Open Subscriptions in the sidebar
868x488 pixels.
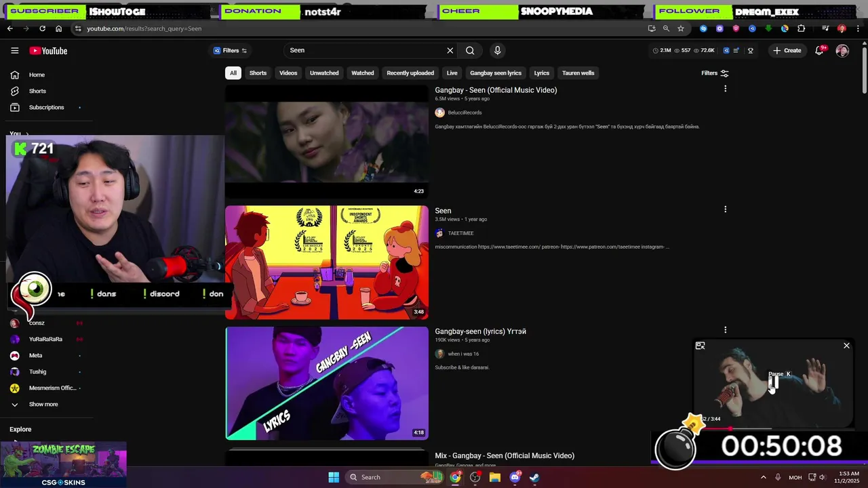click(46, 107)
